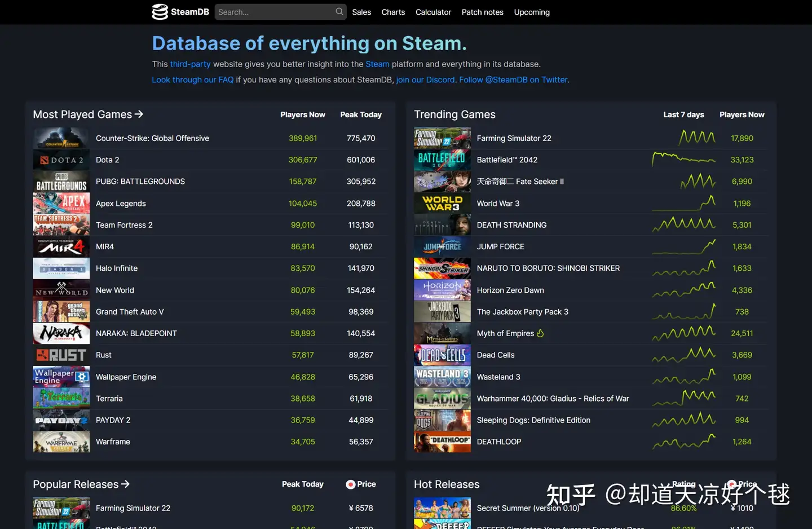Open Warhammer 40,000: Gladius - Relics of War
Viewport: 812px width, 529px height.
coord(553,399)
